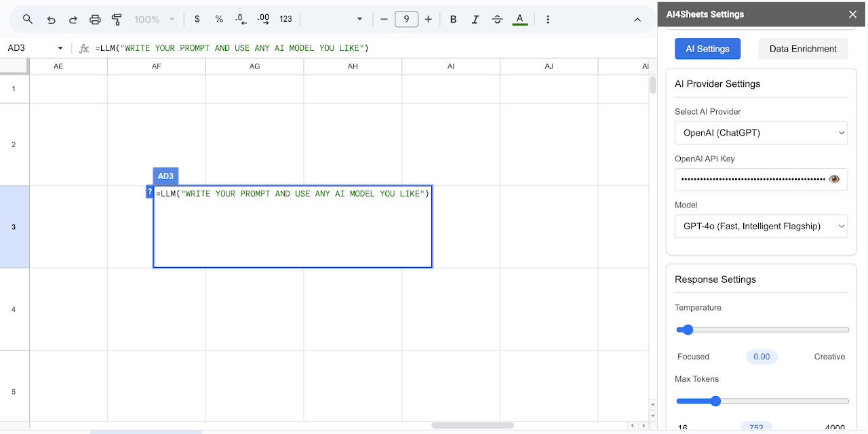
Task: Switch to the Data Enrichment tab
Action: [x=803, y=49]
